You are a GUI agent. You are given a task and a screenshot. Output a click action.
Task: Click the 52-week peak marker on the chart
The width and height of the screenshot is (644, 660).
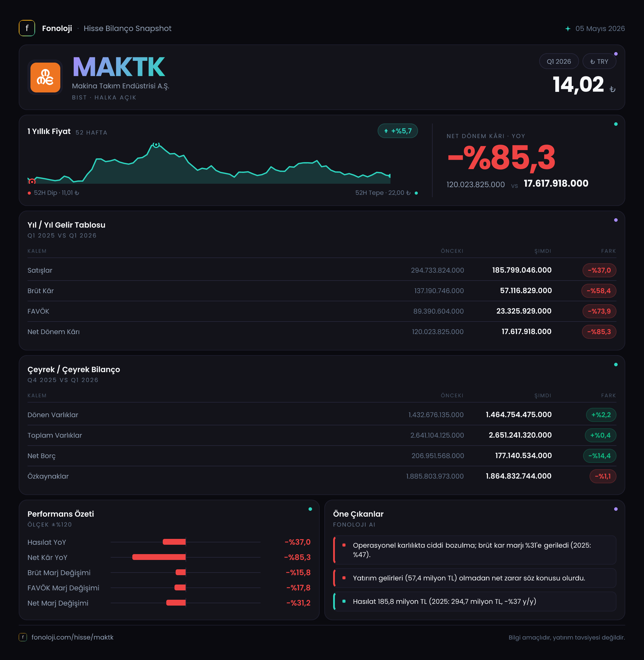[156, 145]
